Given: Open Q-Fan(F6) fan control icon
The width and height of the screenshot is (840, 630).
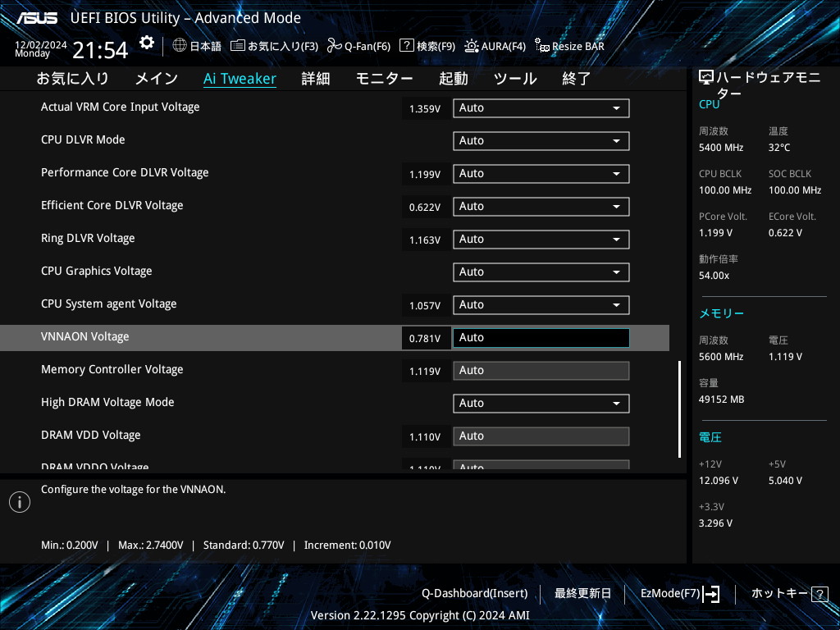Looking at the screenshot, I should click(x=335, y=46).
